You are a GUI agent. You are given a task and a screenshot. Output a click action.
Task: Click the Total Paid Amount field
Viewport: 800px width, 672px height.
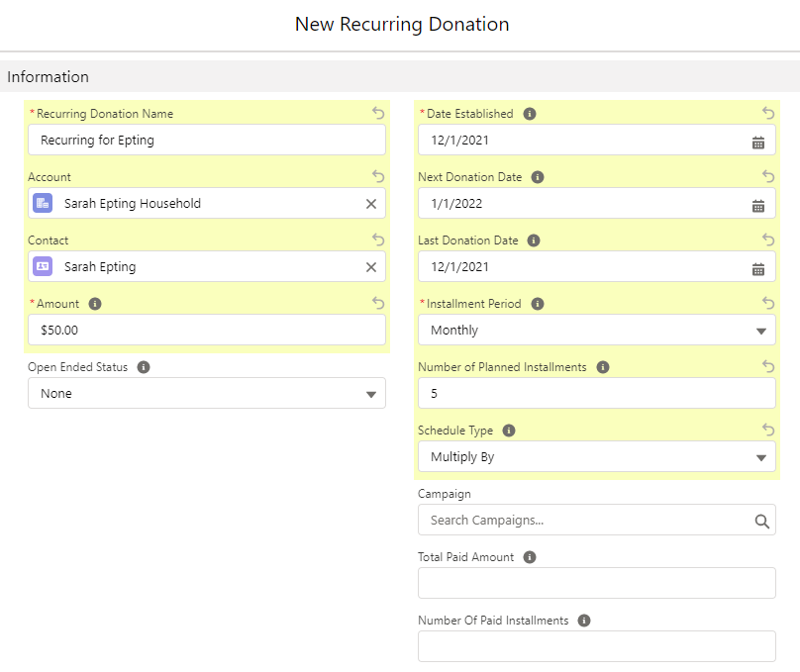(x=596, y=583)
